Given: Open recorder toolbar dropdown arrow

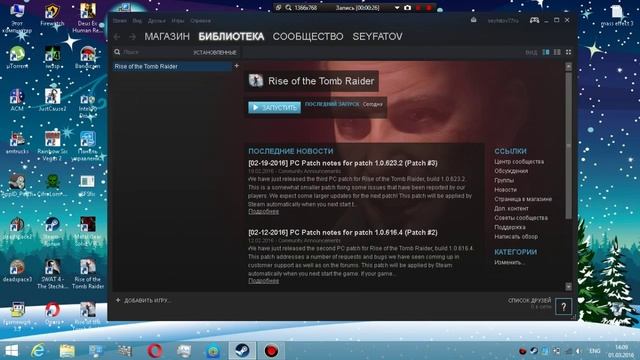Looking at the screenshot, I should tap(397, 8).
